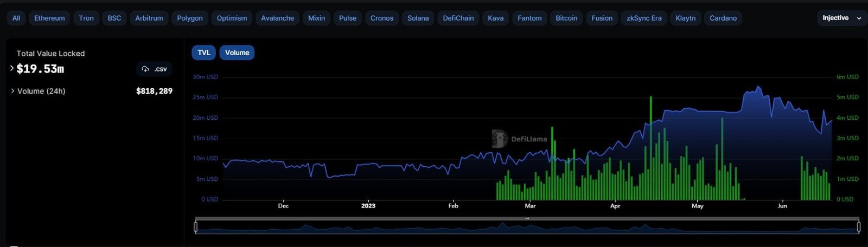
Task: Click the Mar label on time axis
Action: [530, 206]
